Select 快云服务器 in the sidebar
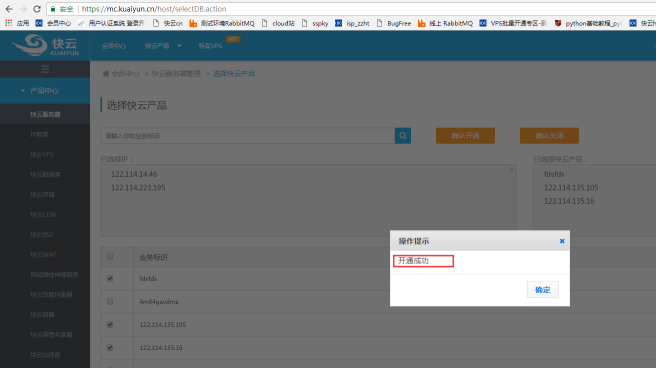 pos(45,114)
